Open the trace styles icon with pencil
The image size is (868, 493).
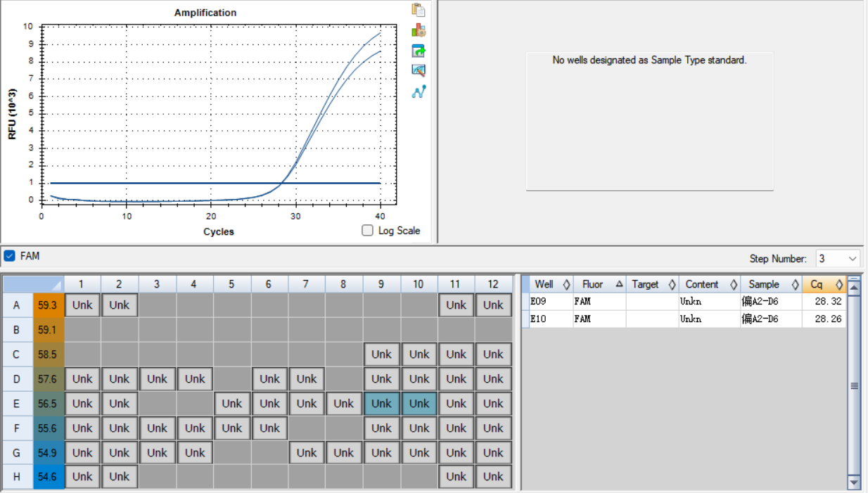(419, 70)
